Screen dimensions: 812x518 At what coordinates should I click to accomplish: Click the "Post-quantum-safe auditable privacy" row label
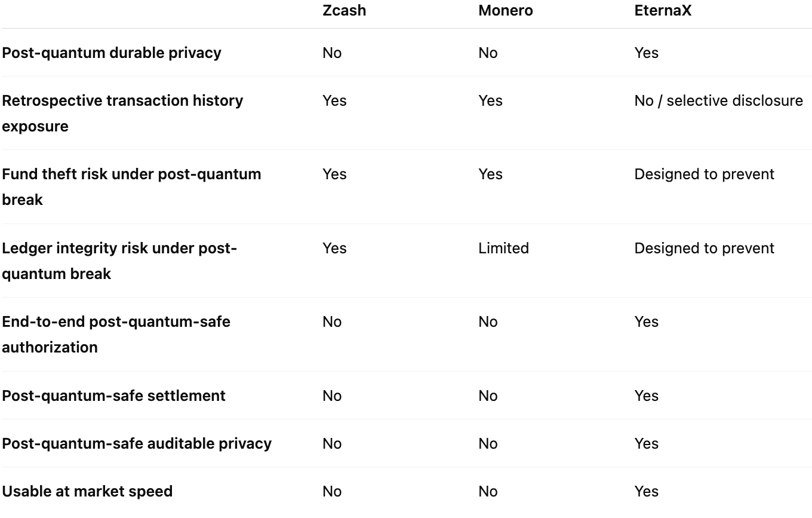(137, 443)
